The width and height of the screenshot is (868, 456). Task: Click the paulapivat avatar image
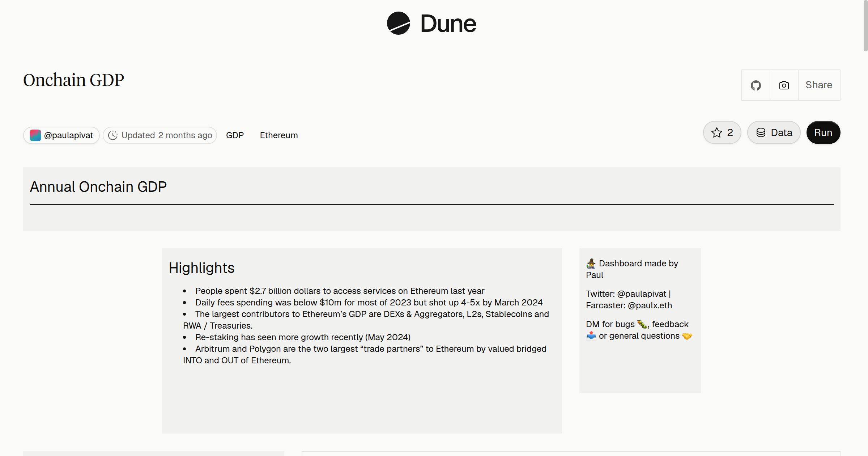pos(35,135)
